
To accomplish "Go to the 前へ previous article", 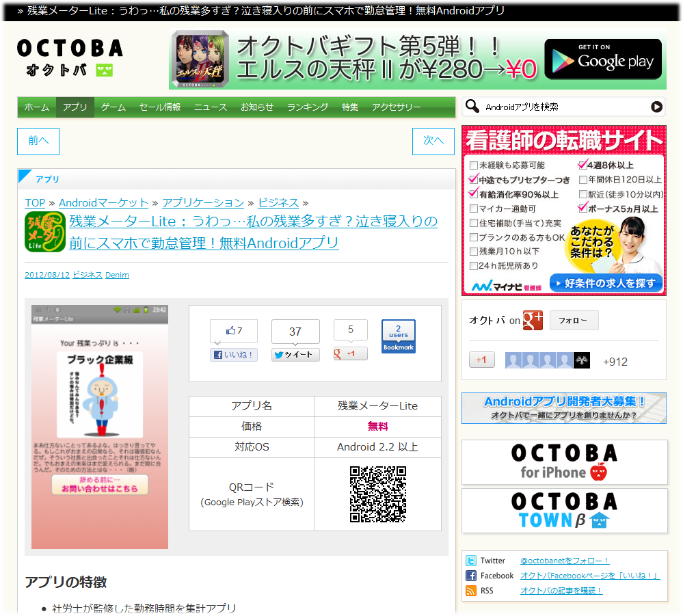I will pyautogui.click(x=38, y=142).
